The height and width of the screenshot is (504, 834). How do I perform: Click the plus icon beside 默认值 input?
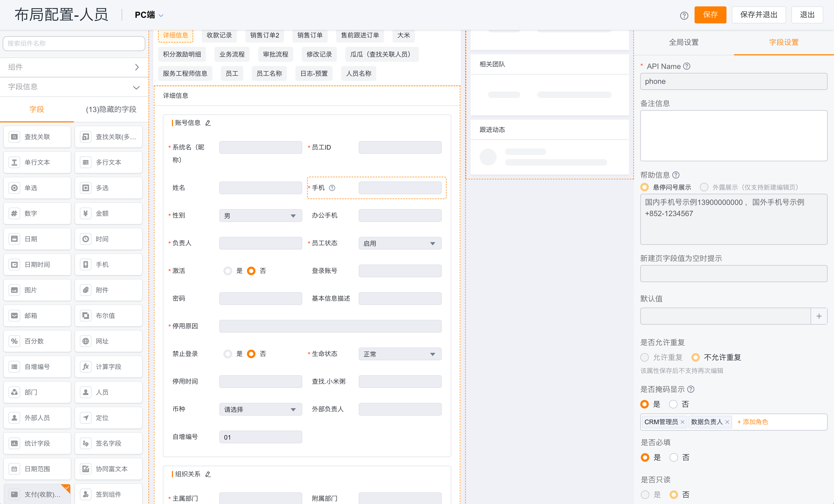[x=819, y=316]
